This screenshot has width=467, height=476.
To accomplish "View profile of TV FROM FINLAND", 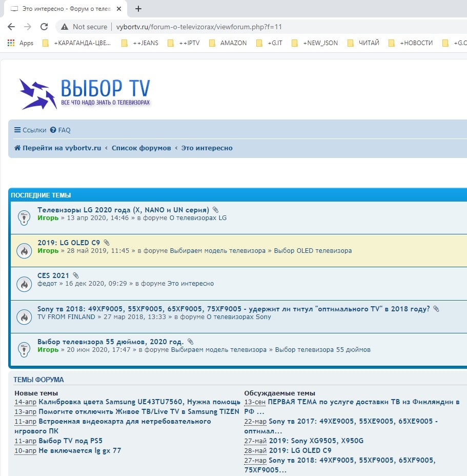I will point(66,316).
